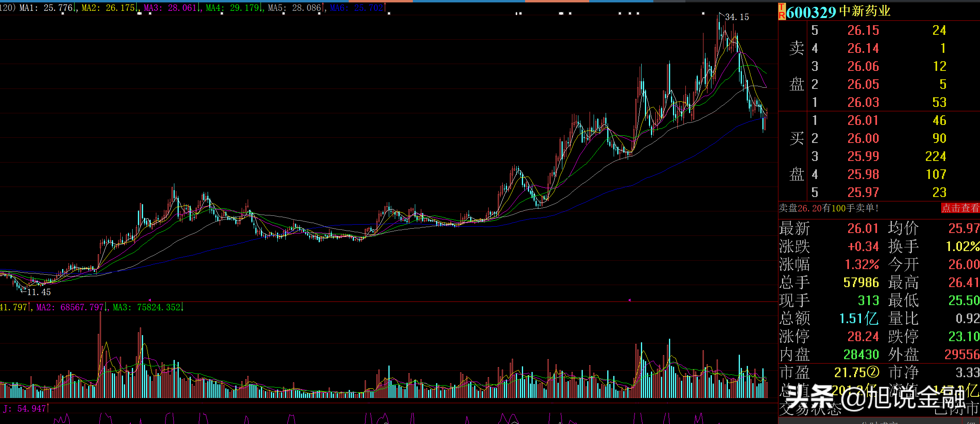
Task: Select buy-3 bid price 25.99
Action: (863, 157)
